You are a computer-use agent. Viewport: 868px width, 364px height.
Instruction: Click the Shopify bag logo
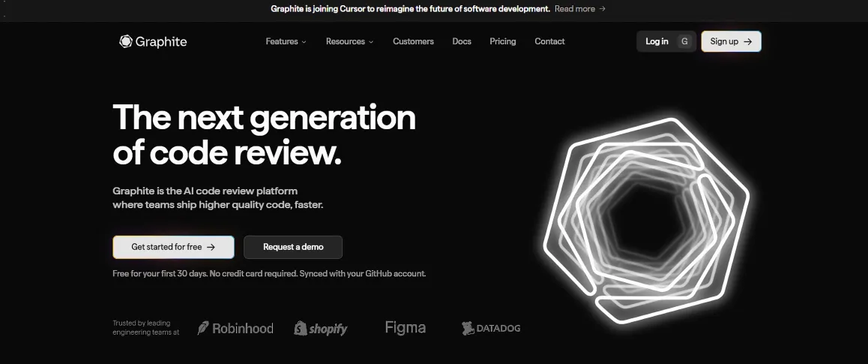click(301, 328)
